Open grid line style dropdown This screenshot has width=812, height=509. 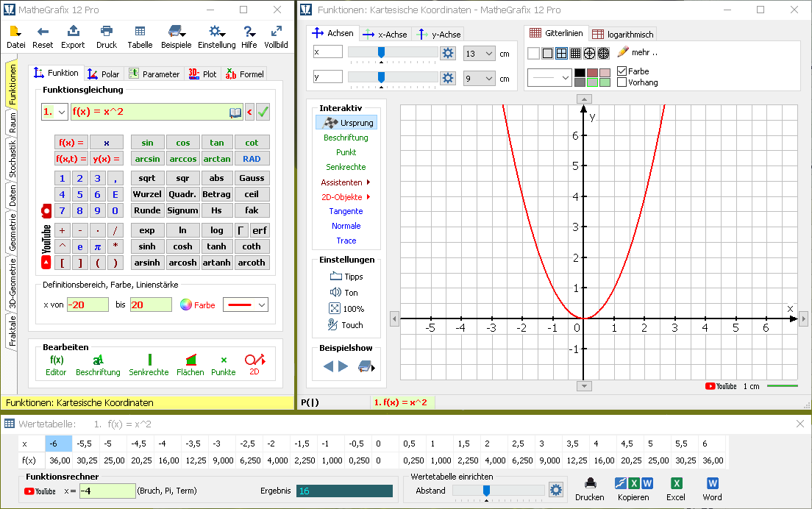(549, 78)
